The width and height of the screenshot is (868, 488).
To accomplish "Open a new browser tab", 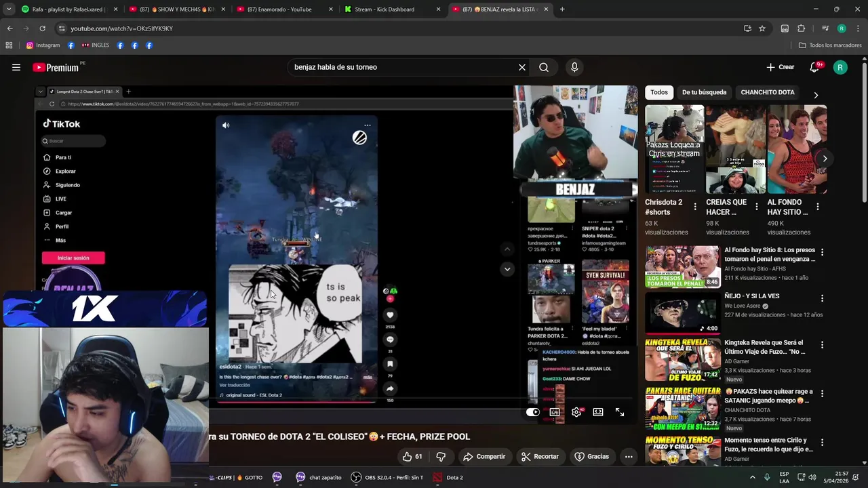I will (562, 9).
